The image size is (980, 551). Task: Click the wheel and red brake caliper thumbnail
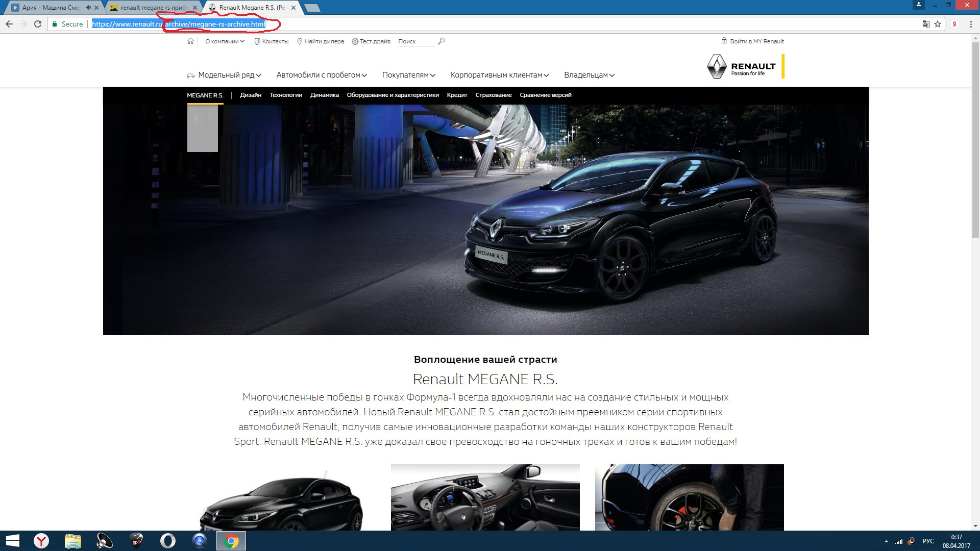pos(690,497)
